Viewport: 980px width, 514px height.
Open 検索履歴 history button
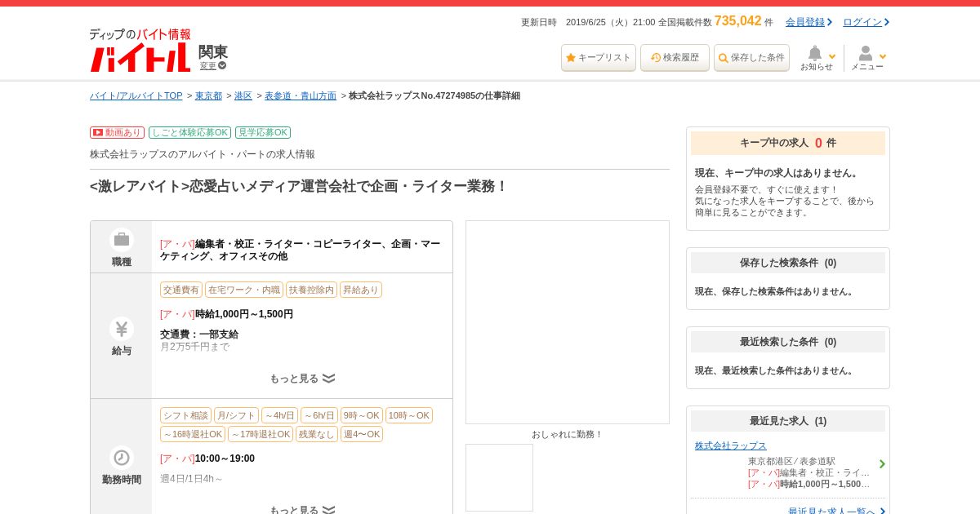click(x=675, y=58)
